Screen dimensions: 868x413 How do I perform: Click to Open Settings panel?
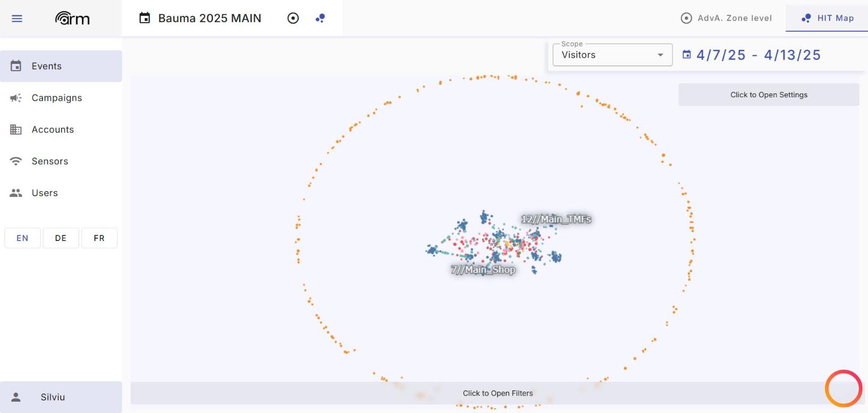tap(769, 94)
